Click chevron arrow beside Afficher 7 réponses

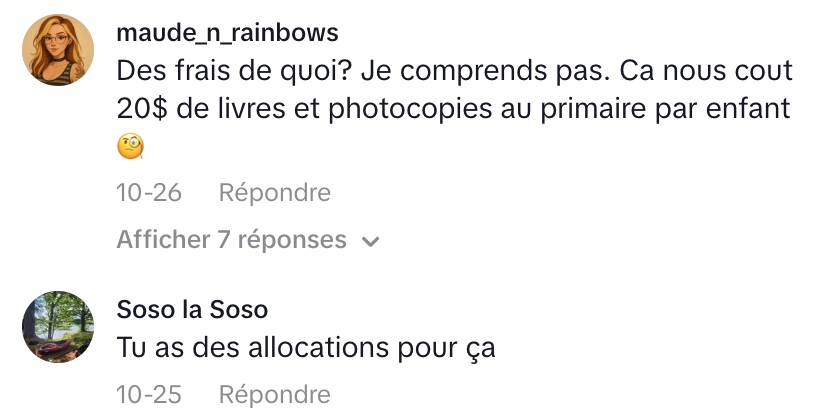[x=370, y=241]
